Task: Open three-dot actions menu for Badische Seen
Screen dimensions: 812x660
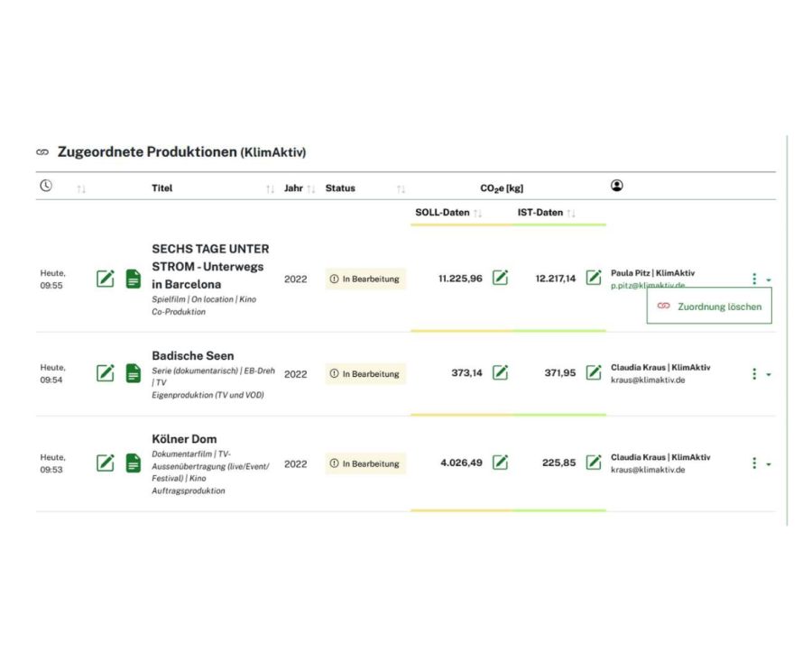Action: click(754, 373)
